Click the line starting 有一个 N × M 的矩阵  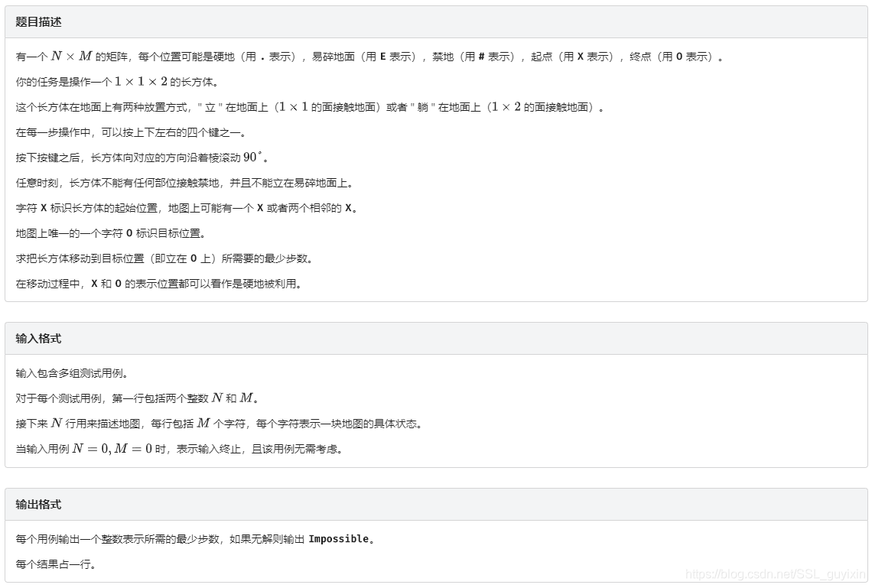(x=369, y=57)
